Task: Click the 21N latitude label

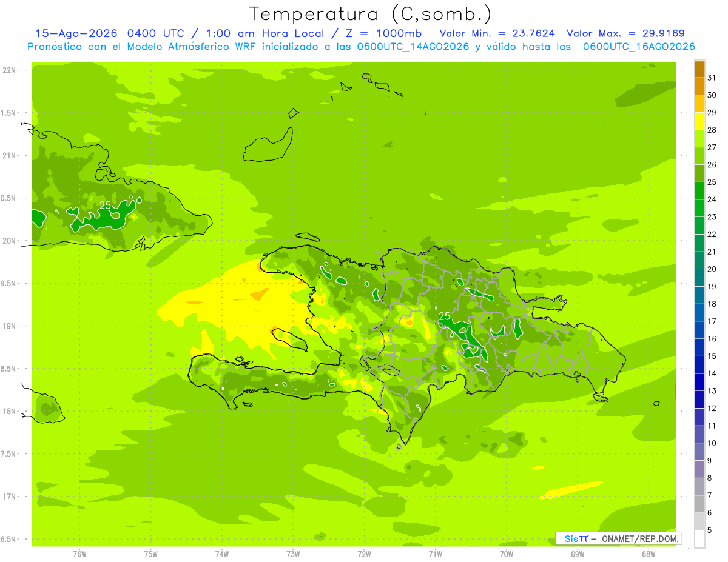Action: coord(10,156)
